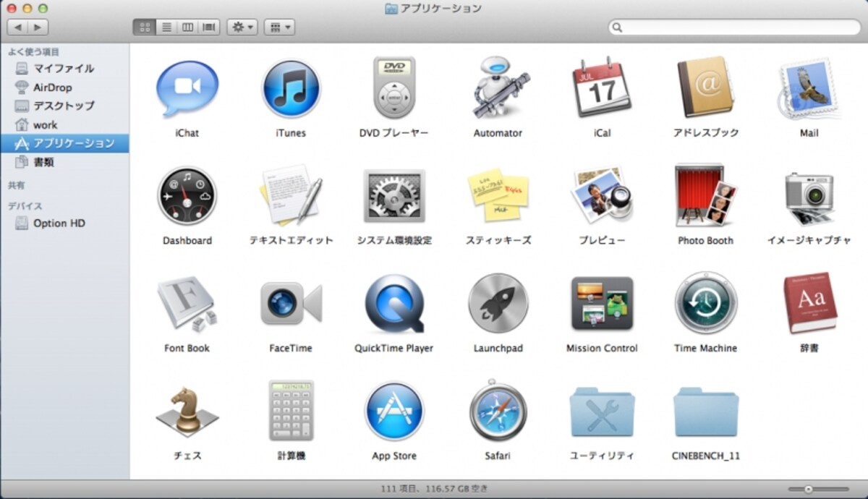Go back with the left arrow button
Screen dimensions: 868x499
17,27
